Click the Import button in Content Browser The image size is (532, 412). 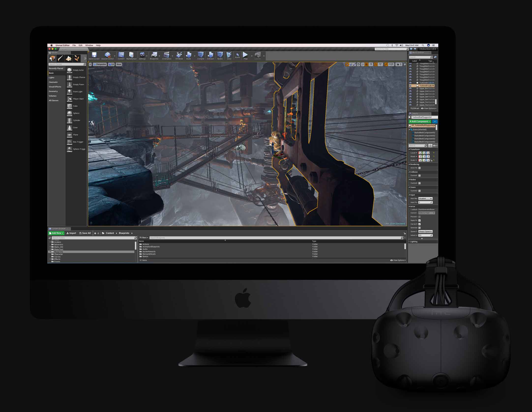[x=71, y=233]
